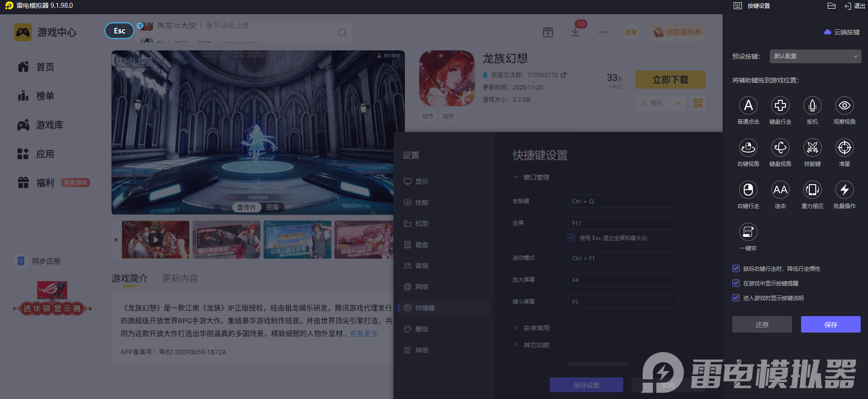The image size is (868, 399).
Task: Copy the player group number 772562172
Action: click(564, 75)
